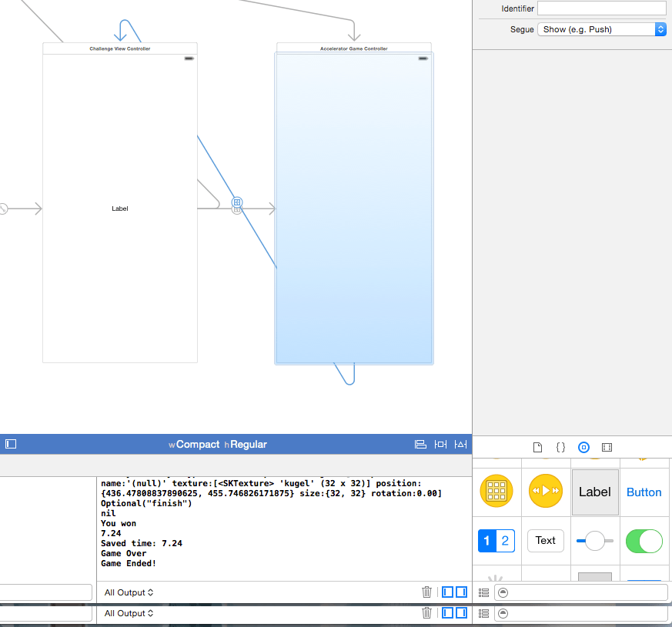This screenshot has width=672, height=627.
Task: Clear the front console with trash icon
Action: 426,592
